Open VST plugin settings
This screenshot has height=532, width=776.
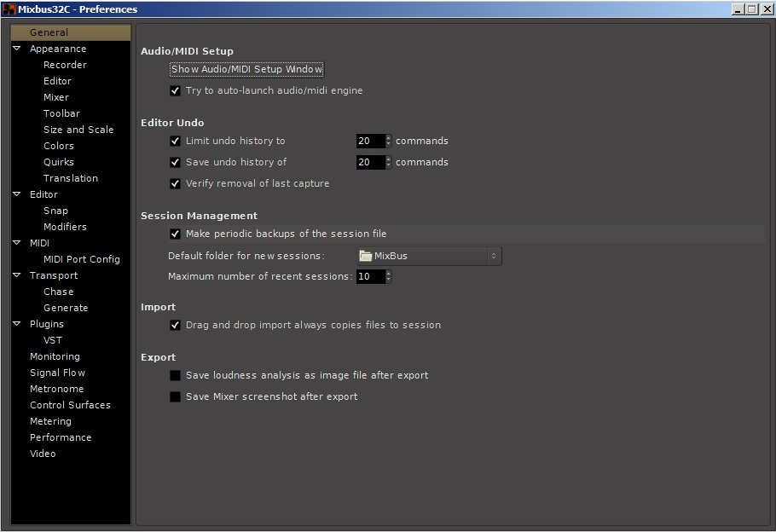tap(53, 340)
